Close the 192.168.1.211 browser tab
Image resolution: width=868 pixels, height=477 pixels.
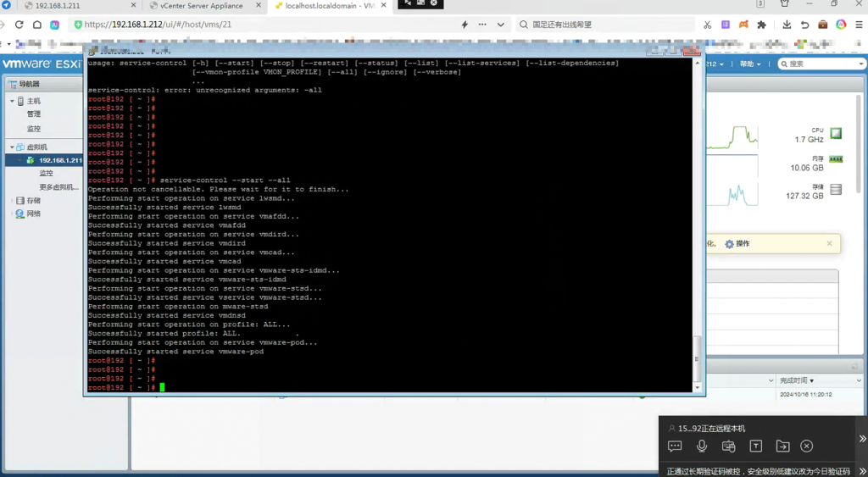click(x=133, y=5)
